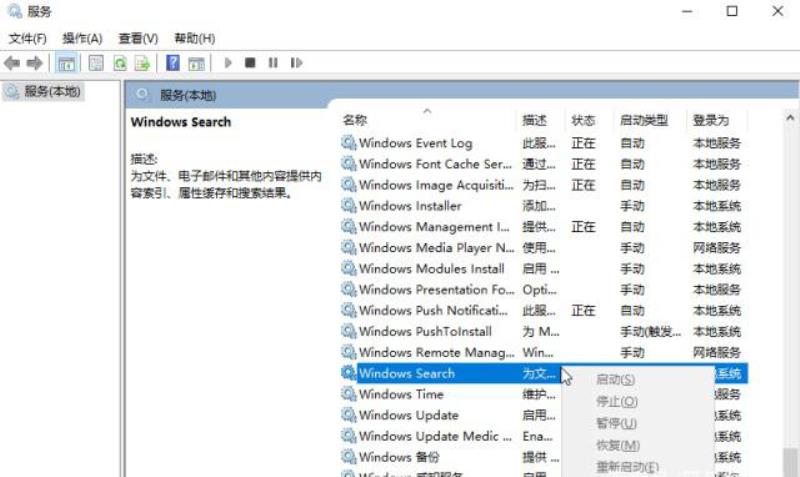The image size is (800, 477).
Task: Click the Opti... description of Presentation Fo... row
Action: coord(539,290)
